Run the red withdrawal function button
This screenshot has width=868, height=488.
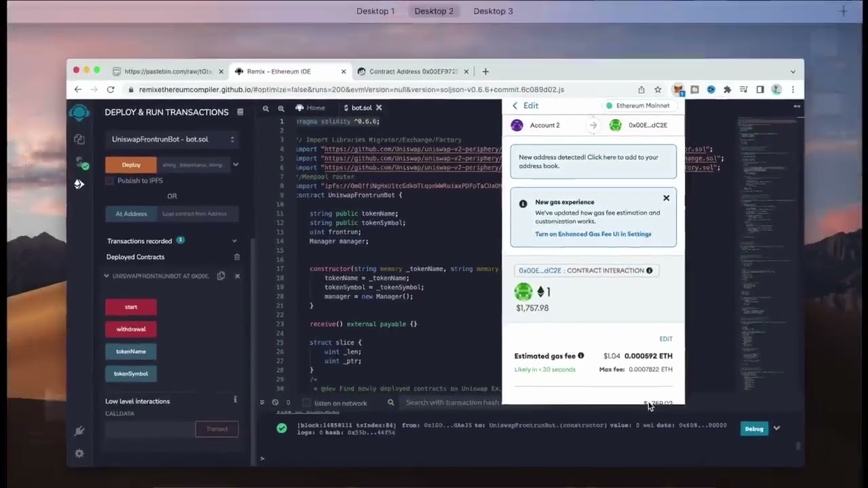[131, 329]
